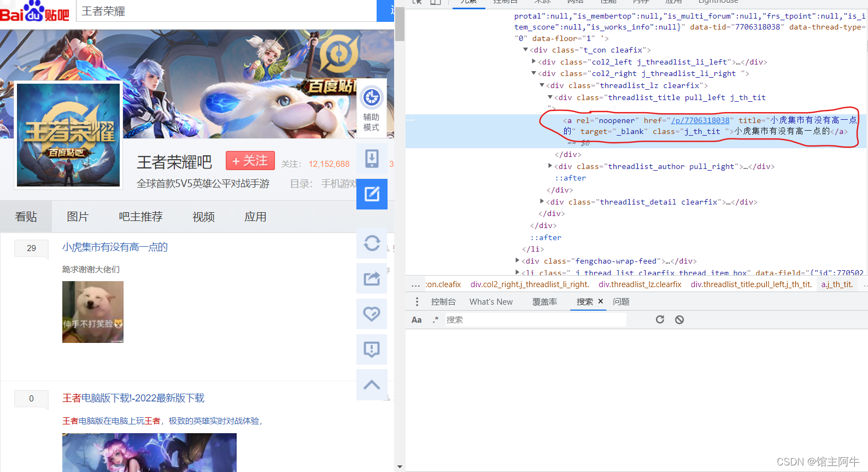Click the tagline 全球首款5V5英雄公平对战手游
This screenshot has height=472, width=868.
pyautogui.click(x=203, y=183)
